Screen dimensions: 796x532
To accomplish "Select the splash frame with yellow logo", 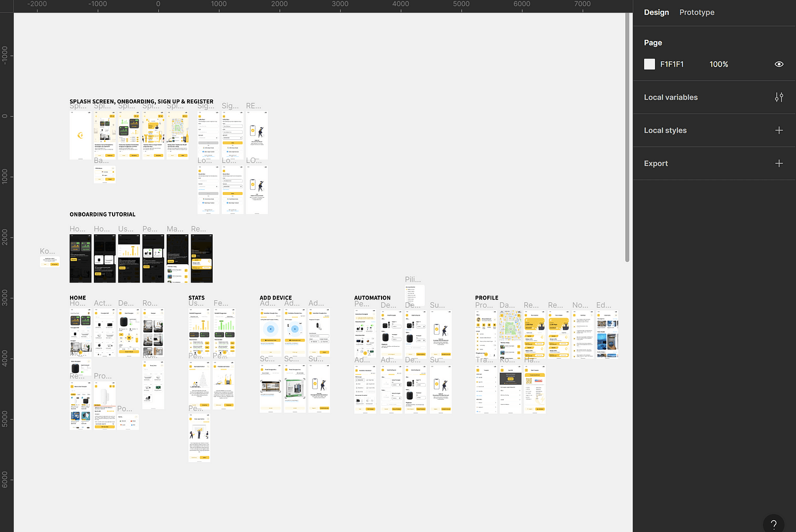I will [80, 135].
